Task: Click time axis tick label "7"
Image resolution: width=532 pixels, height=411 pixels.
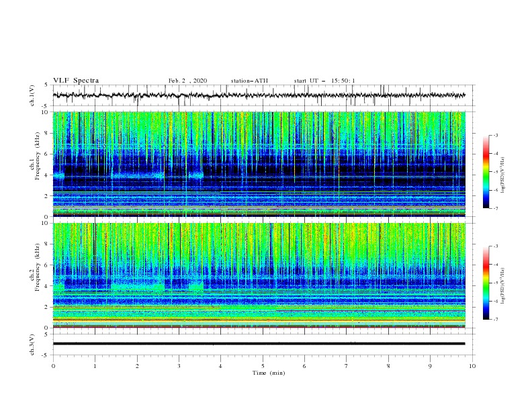Action: click(347, 366)
